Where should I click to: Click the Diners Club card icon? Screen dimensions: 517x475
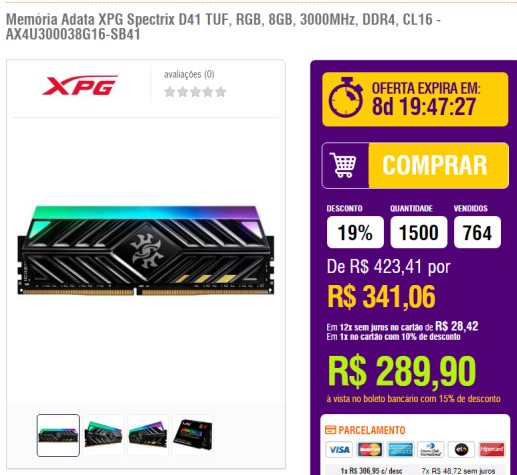[431, 450]
